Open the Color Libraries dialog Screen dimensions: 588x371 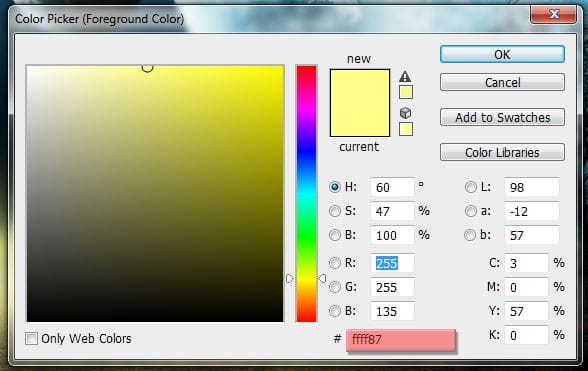[502, 152]
